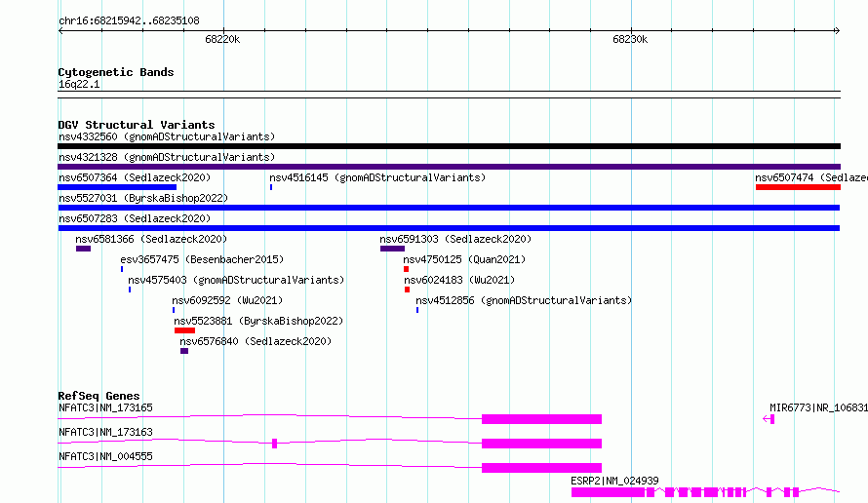Open the nsv4332560 (gnomADStructuralVariants) label

pos(167,136)
